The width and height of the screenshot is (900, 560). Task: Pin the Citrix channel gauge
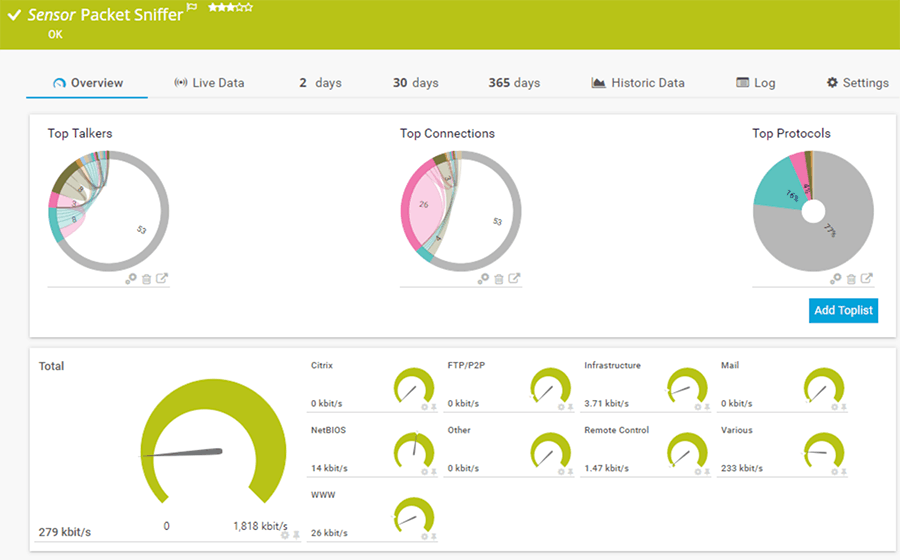[x=434, y=407]
